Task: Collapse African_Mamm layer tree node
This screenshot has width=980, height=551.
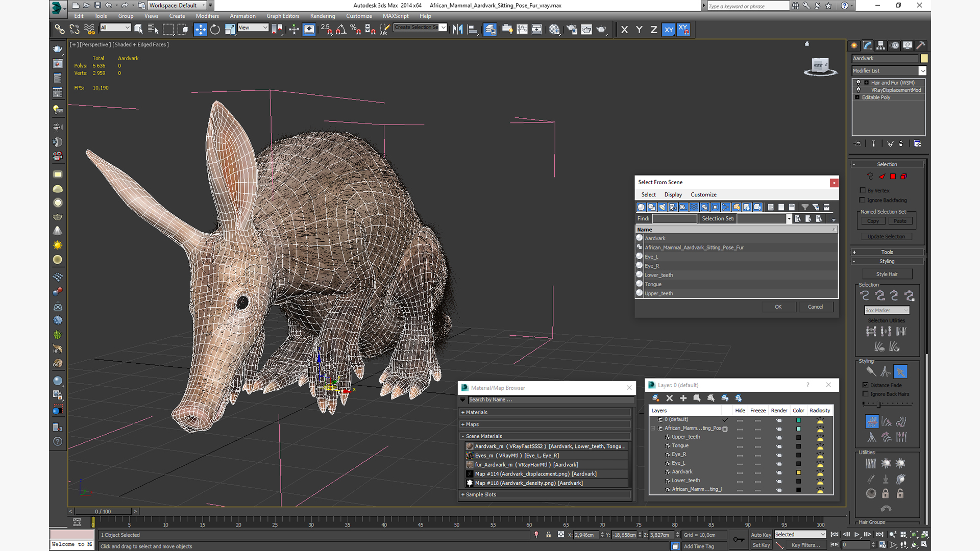Action: [653, 429]
